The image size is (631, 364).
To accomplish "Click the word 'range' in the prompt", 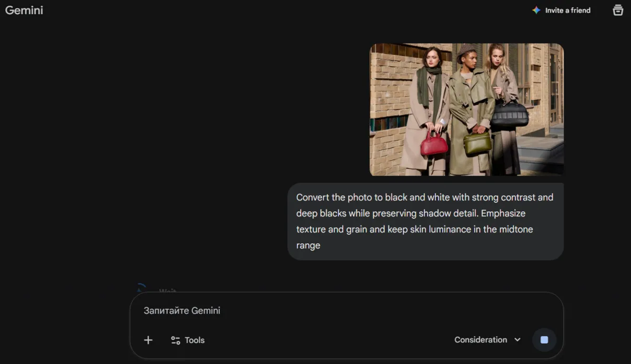I will point(308,245).
